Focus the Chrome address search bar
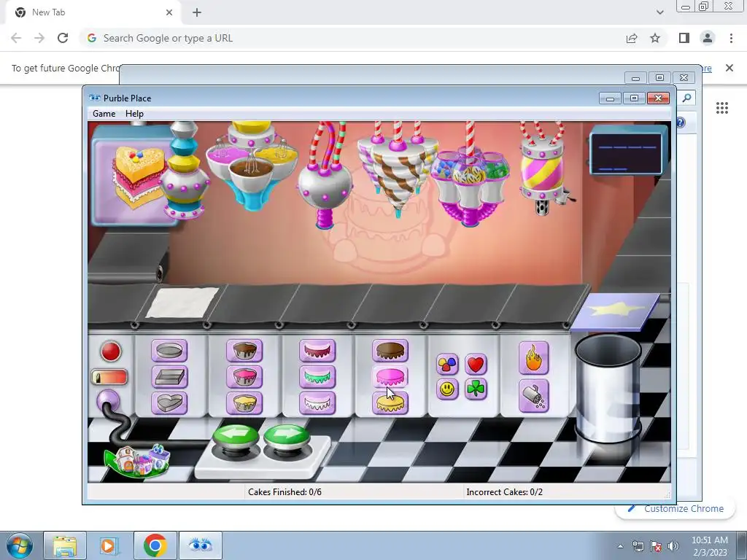This screenshot has width=747, height=560. [351, 38]
